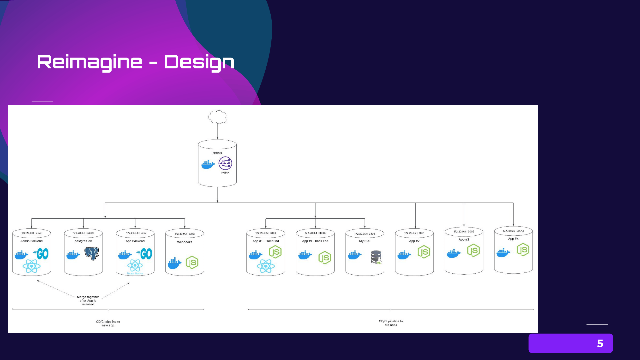Select the caption where two dashed arrows meet
The height and width of the screenshot is (360, 640).
point(88,300)
